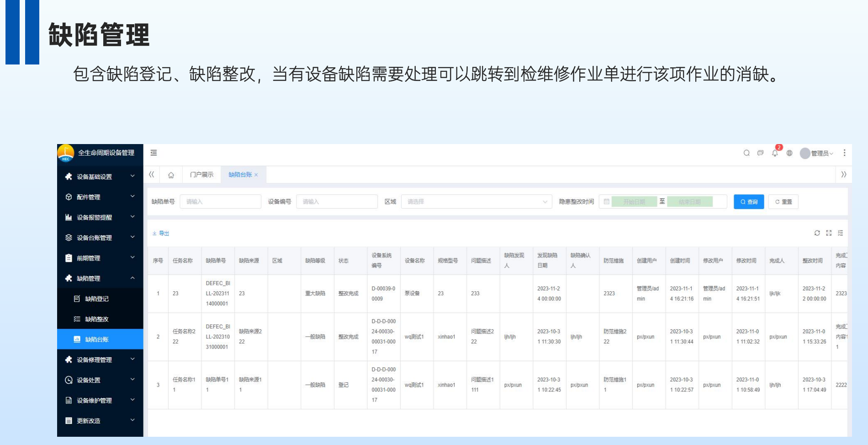This screenshot has width=868, height=445.
Task: Open the vertical three-dot more menu
Action: (x=844, y=153)
